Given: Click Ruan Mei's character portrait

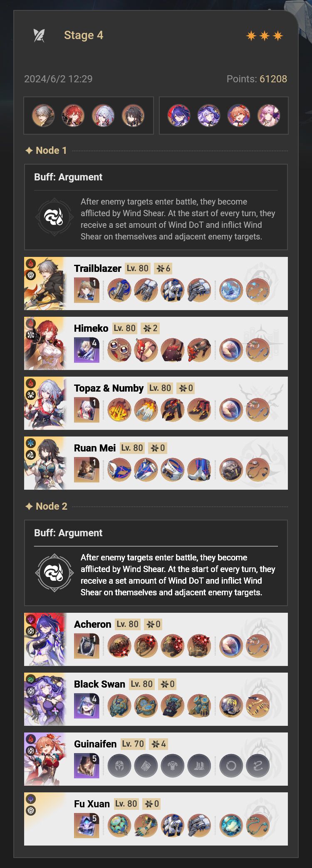Looking at the screenshot, I should 45,463.
